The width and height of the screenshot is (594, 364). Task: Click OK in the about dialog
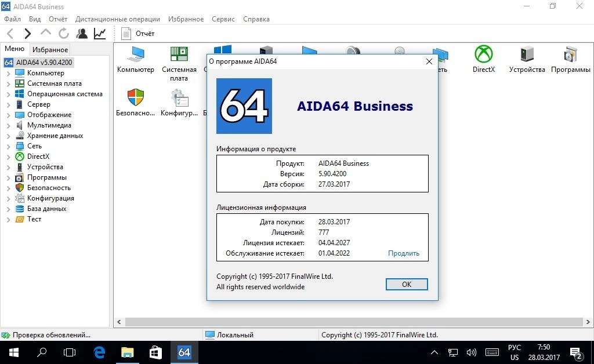(407, 284)
